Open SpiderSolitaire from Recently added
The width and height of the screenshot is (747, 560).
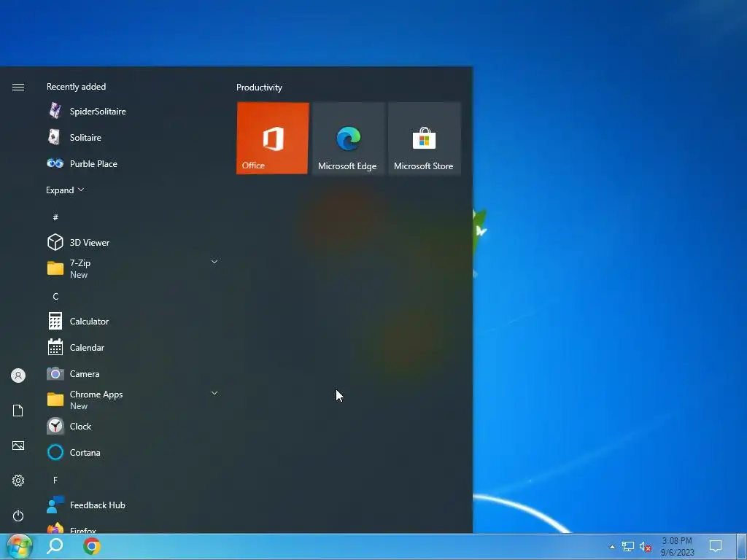coord(133,111)
